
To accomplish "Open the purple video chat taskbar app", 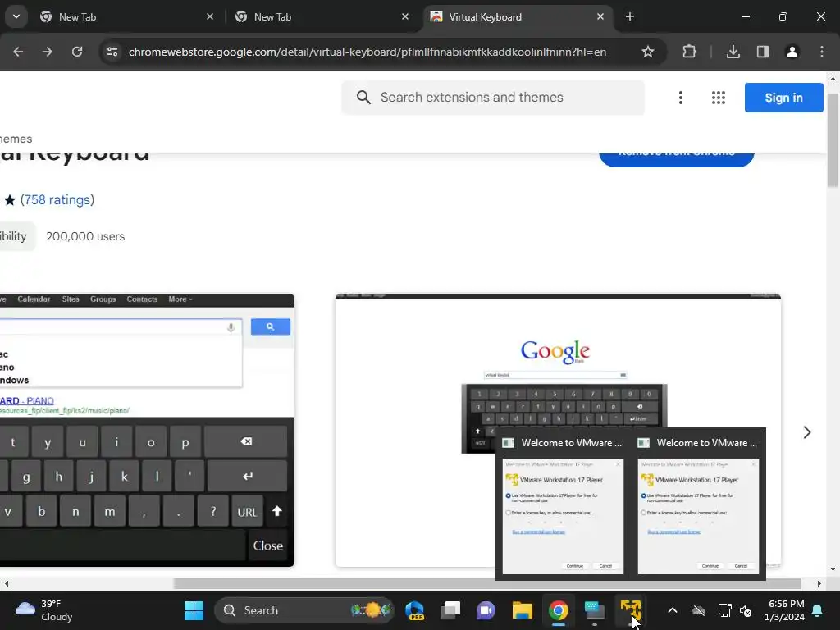I will pyautogui.click(x=486, y=610).
